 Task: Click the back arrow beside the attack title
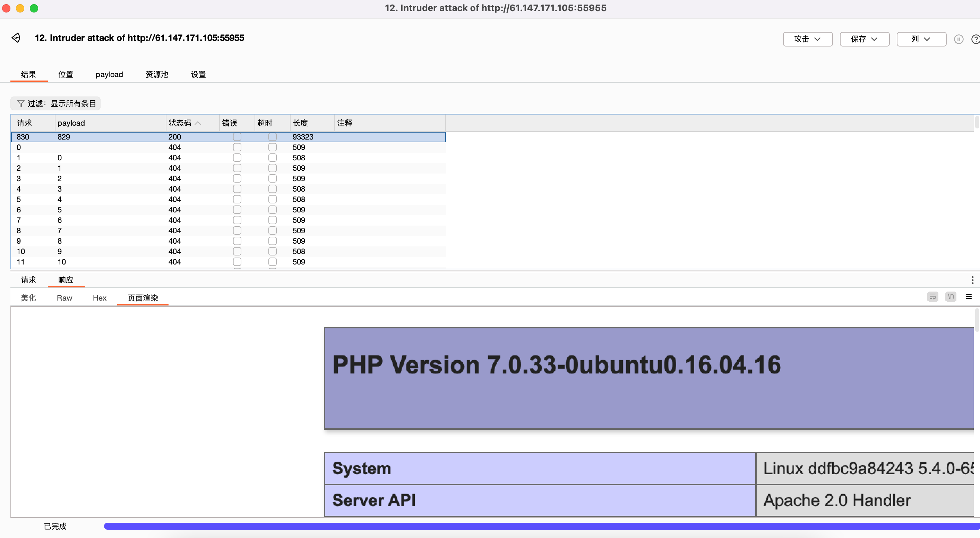[16, 38]
